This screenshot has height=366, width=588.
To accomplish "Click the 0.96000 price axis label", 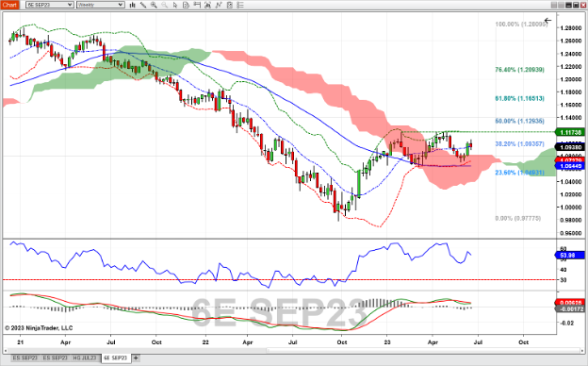I will coord(571,233).
